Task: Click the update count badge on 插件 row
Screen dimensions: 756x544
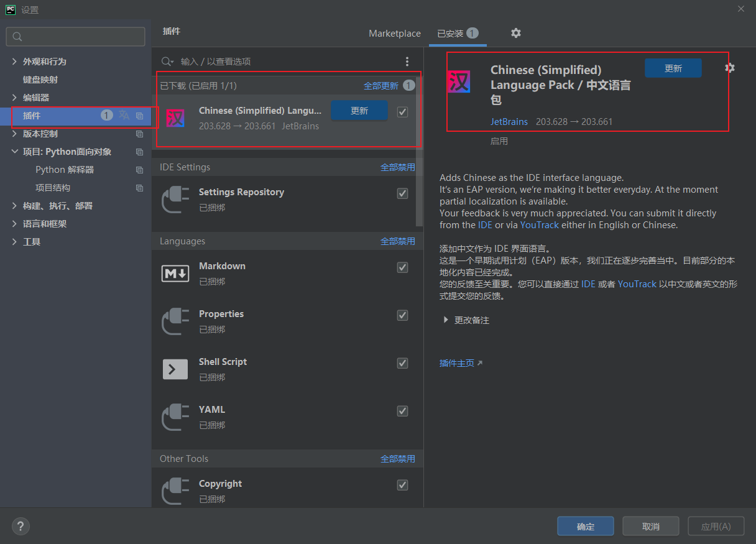Action: click(x=107, y=116)
